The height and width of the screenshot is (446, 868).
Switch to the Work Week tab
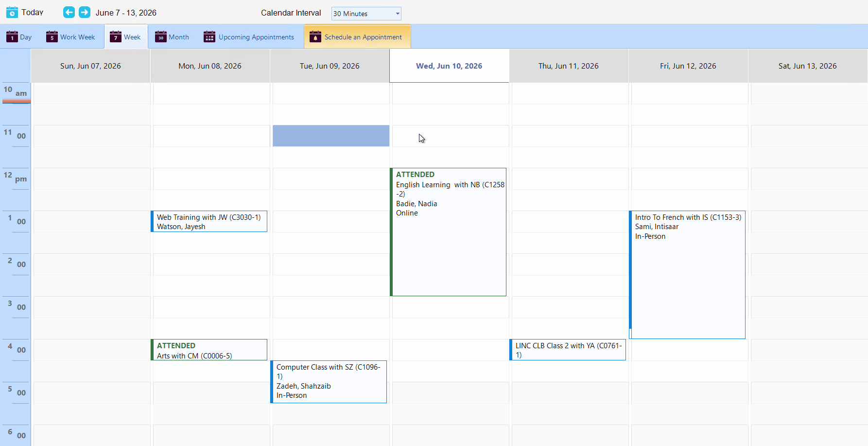pyautogui.click(x=71, y=37)
